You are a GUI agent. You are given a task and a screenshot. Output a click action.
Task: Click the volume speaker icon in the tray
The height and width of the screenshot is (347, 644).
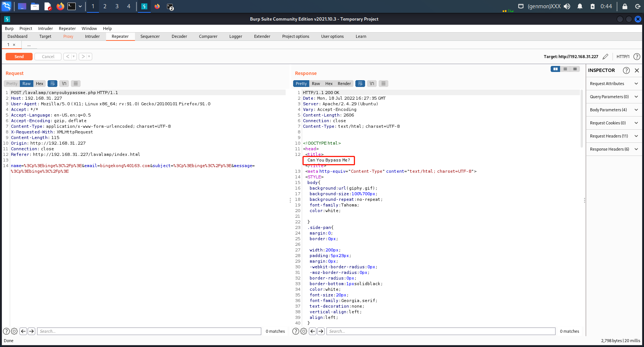pyautogui.click(x=567, y=6)
